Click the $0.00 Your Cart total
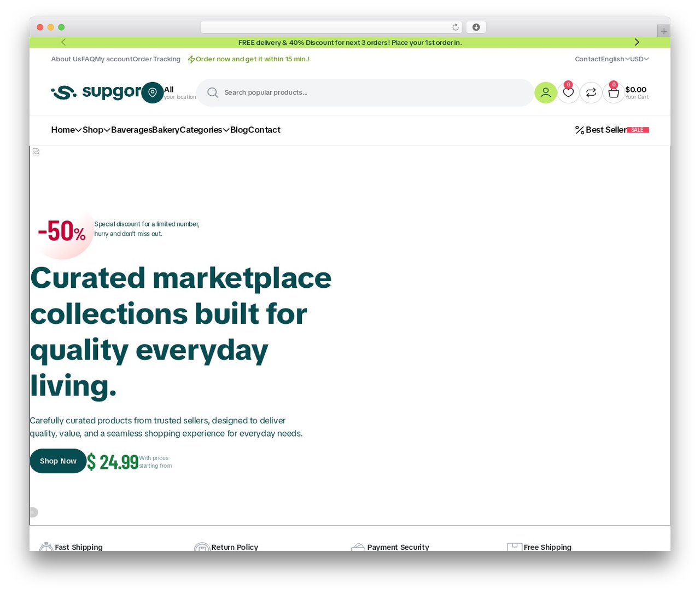The image size is (700, 593). click(x=637, y=92)
